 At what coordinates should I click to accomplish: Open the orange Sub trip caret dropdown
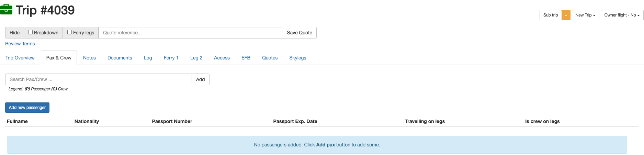point(566,15)
